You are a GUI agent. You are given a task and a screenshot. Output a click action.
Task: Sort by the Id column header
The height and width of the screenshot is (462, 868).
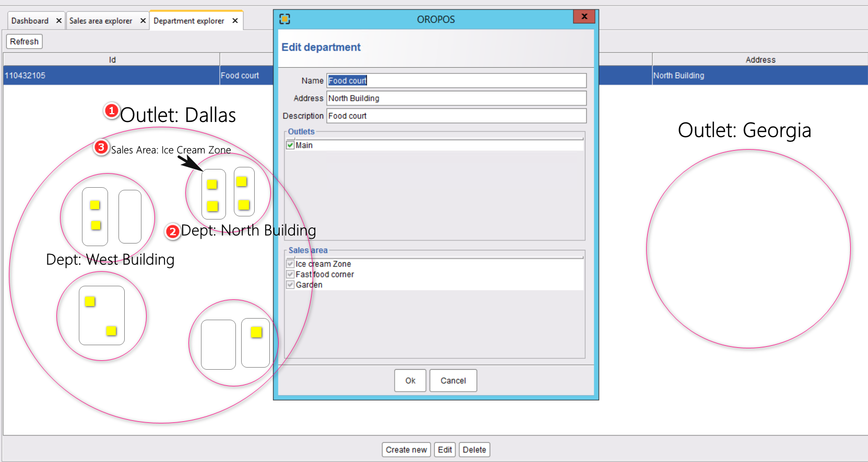112,59
